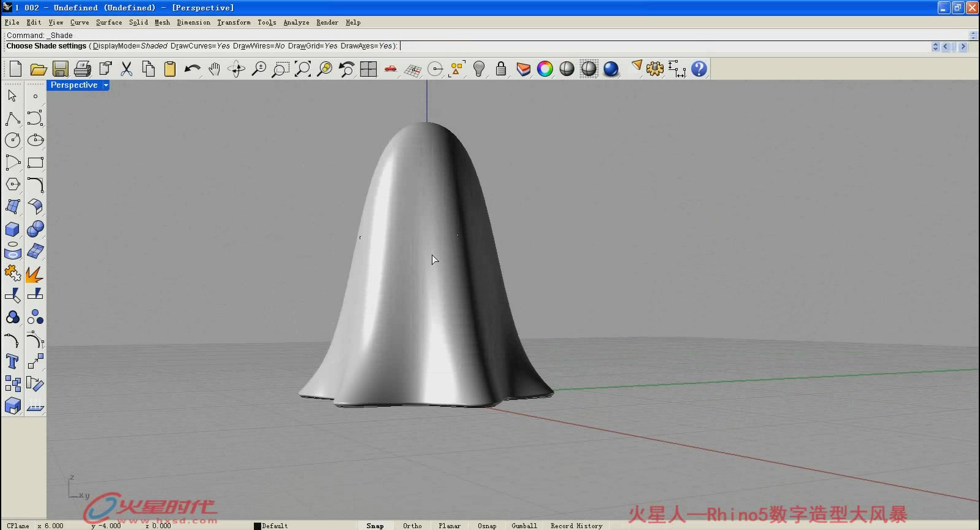The height and width of the screenshot is (530, 980).
Task: Choose the Box solid tool
Action: [x=12, y=229]
